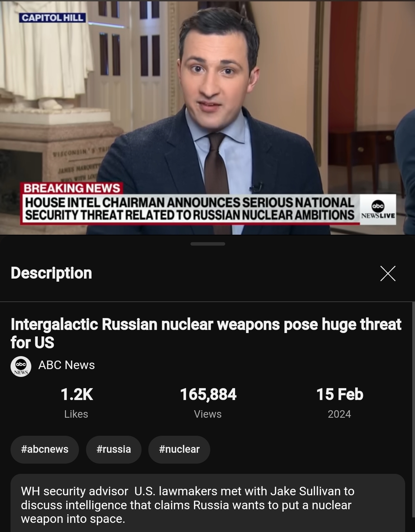Click the Likes label under 1.2K
The image size is (415, 532).
[x=76, y=414]
